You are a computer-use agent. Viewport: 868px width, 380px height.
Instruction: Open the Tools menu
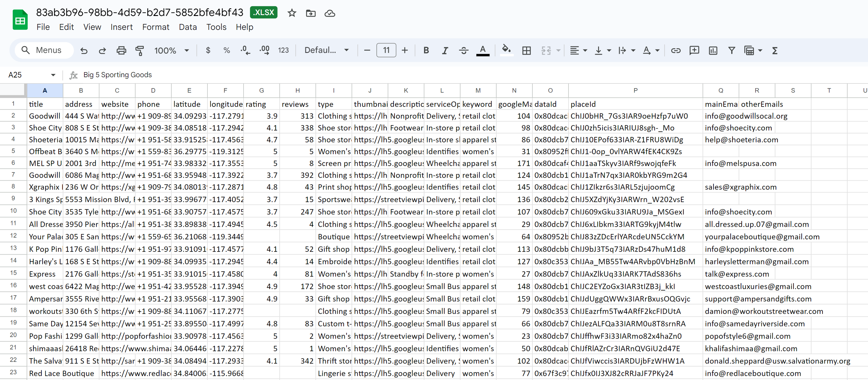(216, 27)
